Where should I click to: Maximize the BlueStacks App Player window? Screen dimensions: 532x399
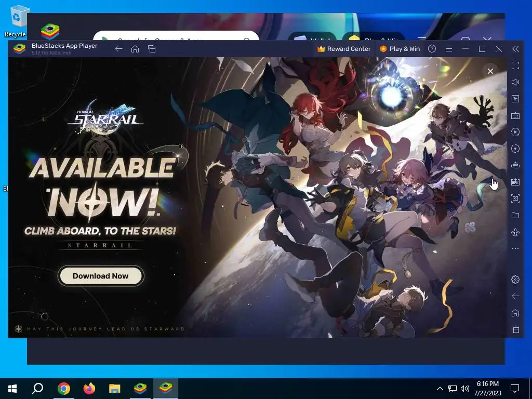tap(482, 49)
